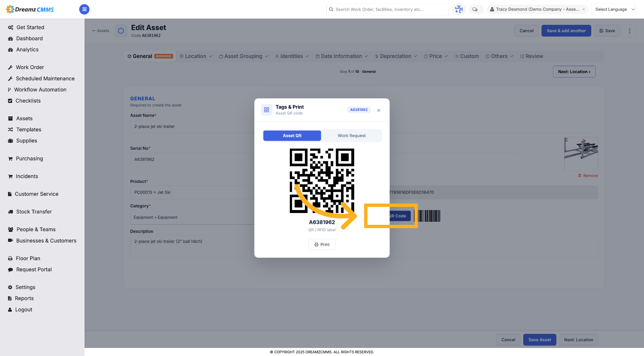The width and height of the screenshot is (644, 356).
Task: Click in the search Work Order field
Action: click(387, 9)
